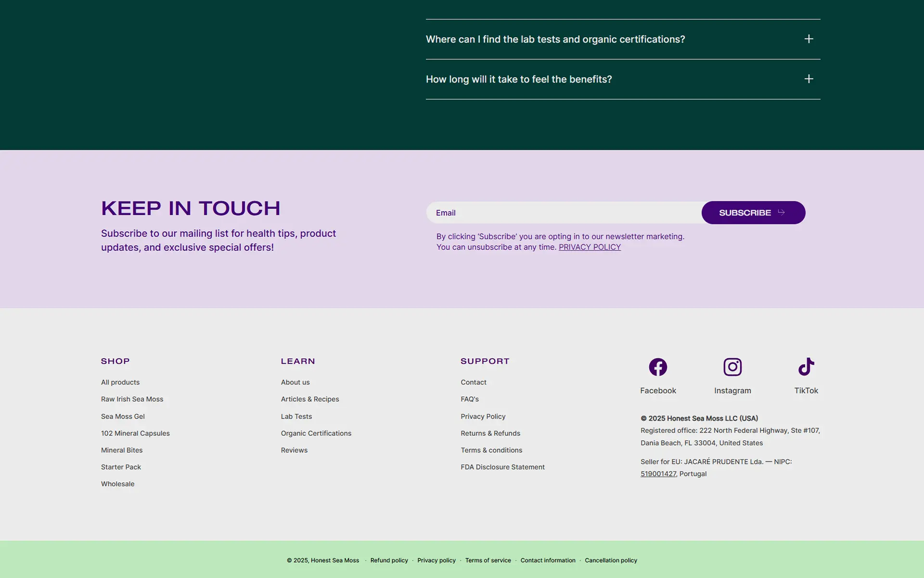
Task: Open the Instagram social icon
Action: coord(732,367)
